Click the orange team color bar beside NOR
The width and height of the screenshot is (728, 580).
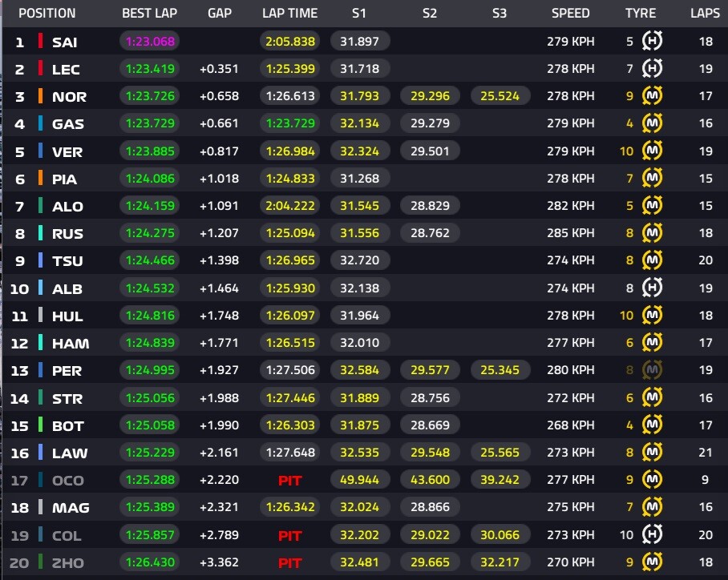40,96
